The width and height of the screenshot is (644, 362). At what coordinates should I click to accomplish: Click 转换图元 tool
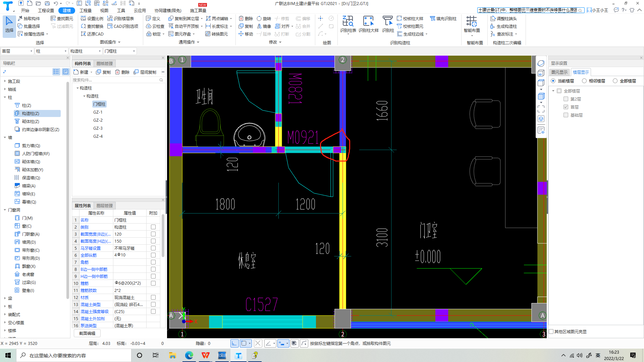click(x=217, y=34)
